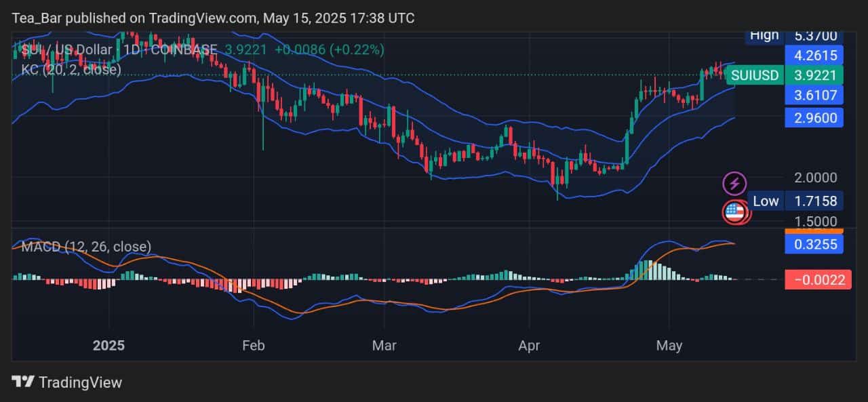Click the 2.9600 lower band price label
The width and height of the screenshot is (868, 402).
click(814, 118)
